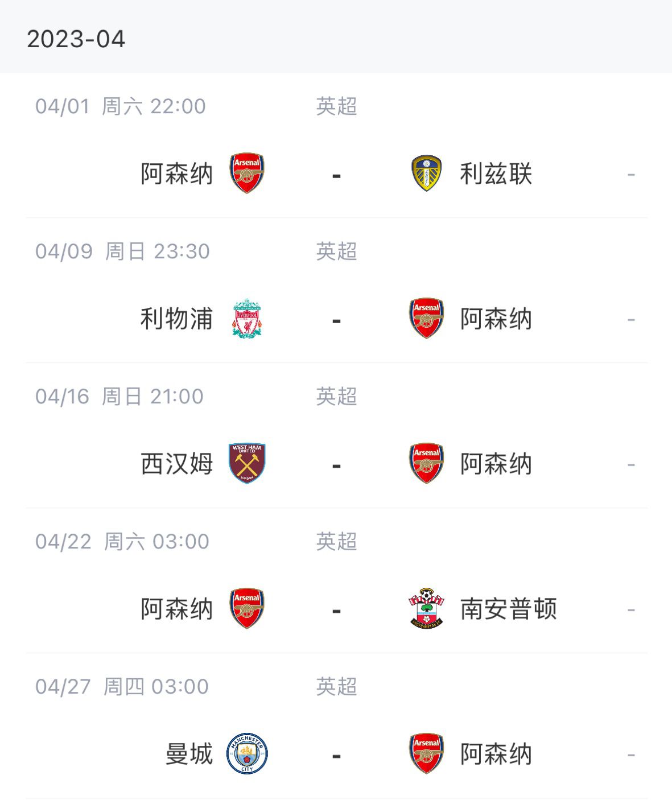Screen dimensions: 672x800
Task: Tap Arsenal crest opposite the Liverpool crest
Action: (426, 319)
